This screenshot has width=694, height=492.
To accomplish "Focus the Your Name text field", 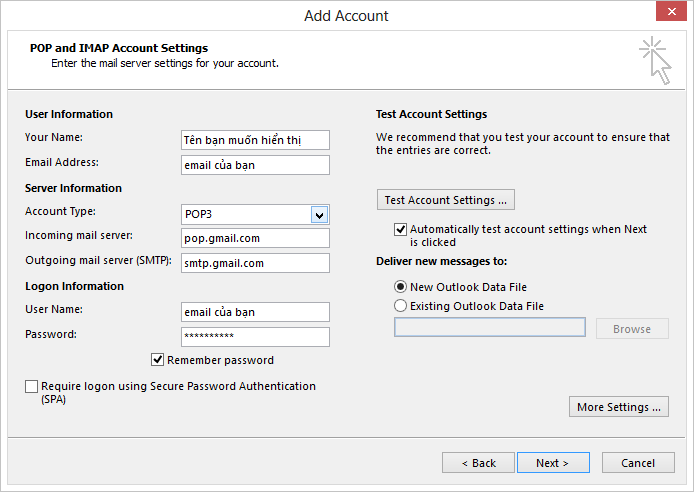I will pos(255,140).
